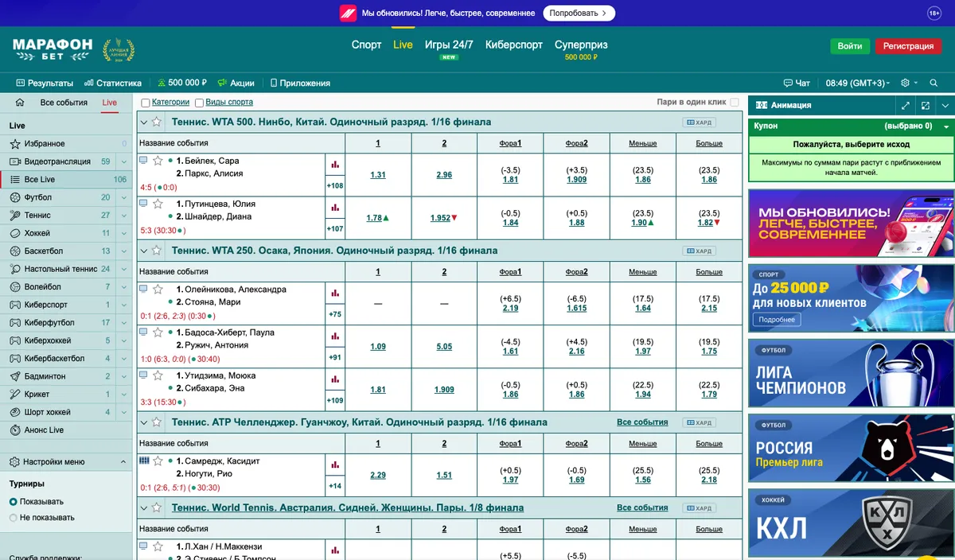Star the WTA 250 Осака tournament

pos(157,251)
